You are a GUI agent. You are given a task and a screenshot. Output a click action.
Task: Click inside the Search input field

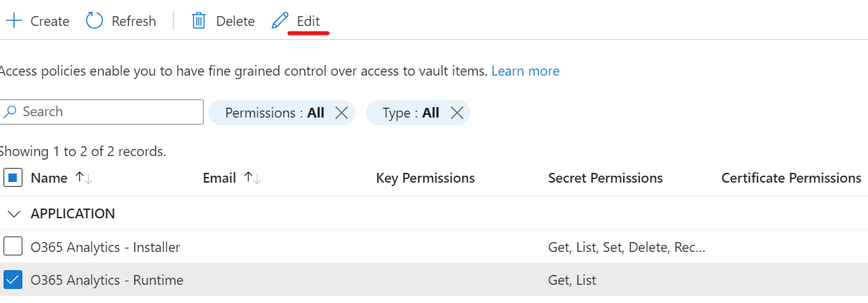click(x=111, y=112)
